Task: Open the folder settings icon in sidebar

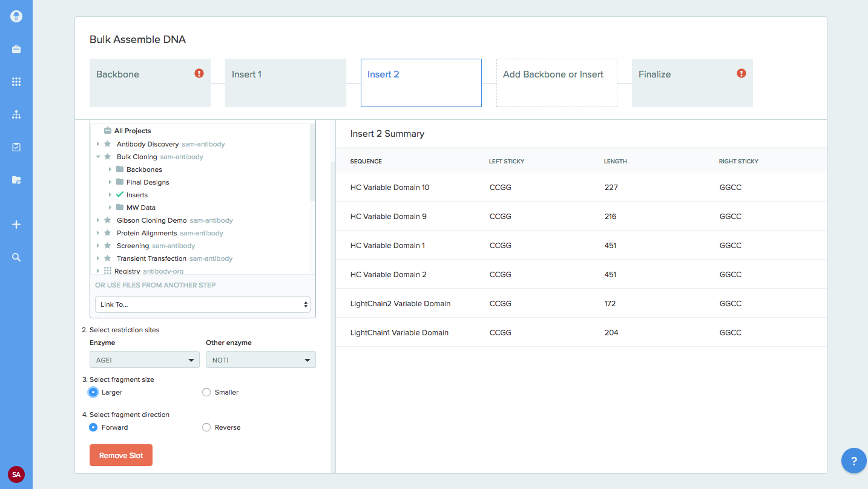Action: [16, 180]
